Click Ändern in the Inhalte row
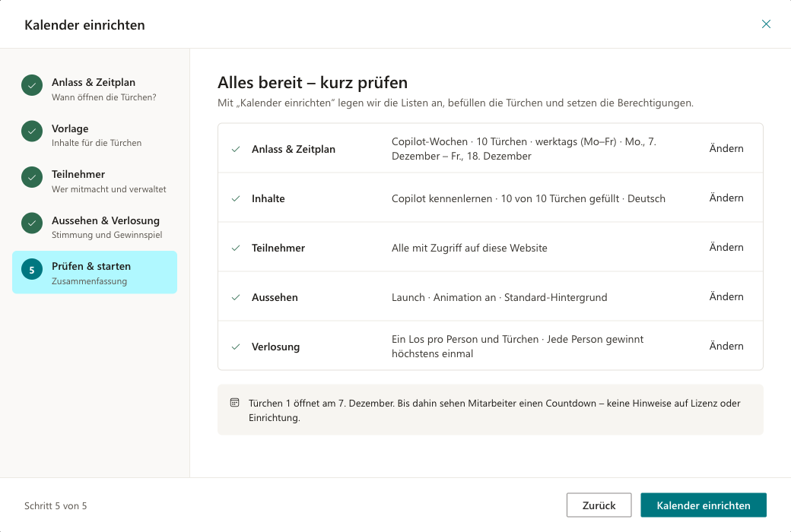This screenshot has height=532, width=791. [x=726, y=198]
